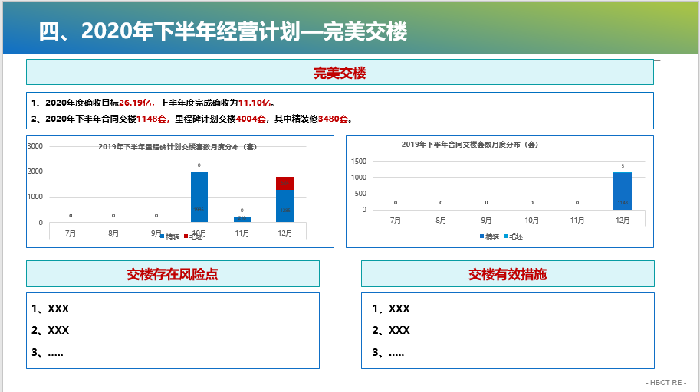Select the 完美交楼 header box
Viewport: 700px width, 392px height.
point(340,72)
